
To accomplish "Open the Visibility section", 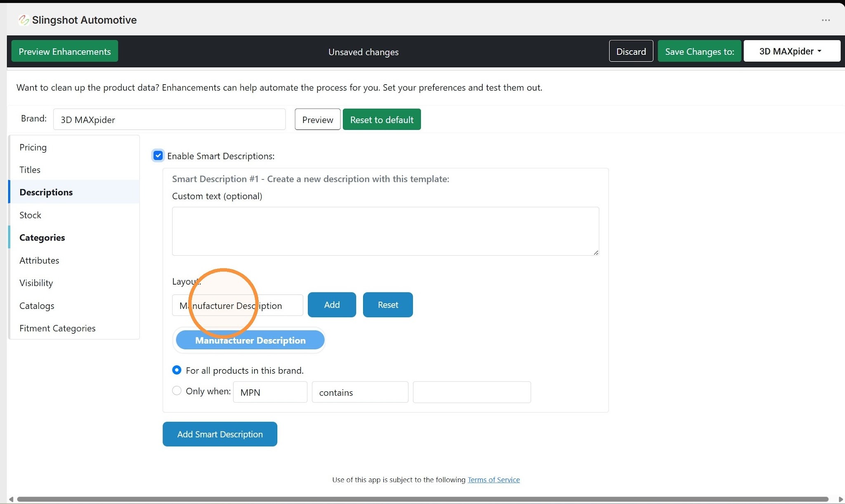I will (x=74, y=283).
